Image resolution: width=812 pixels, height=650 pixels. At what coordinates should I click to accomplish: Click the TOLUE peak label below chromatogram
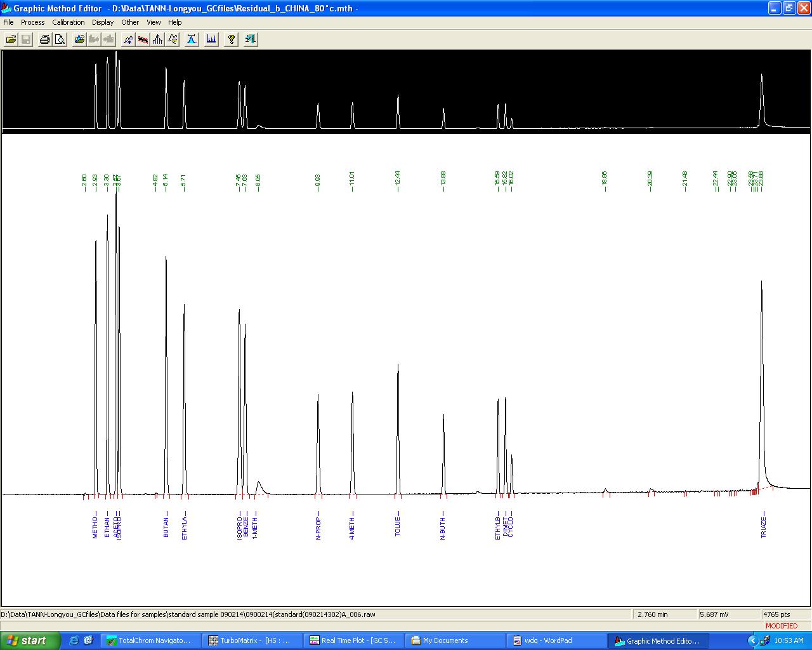pyautogui.click(x=398, y=526)
